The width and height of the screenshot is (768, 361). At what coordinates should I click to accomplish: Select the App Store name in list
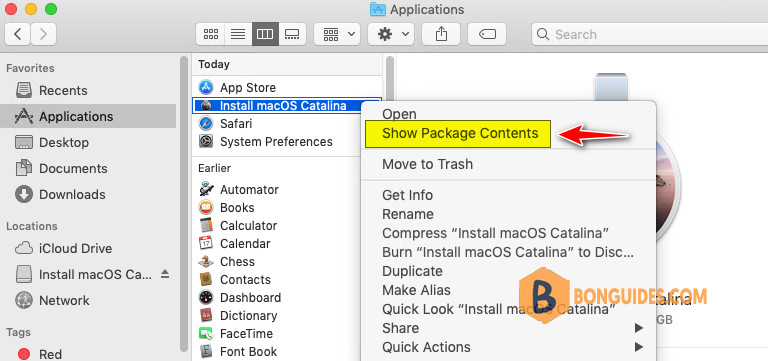click(248, 88)
